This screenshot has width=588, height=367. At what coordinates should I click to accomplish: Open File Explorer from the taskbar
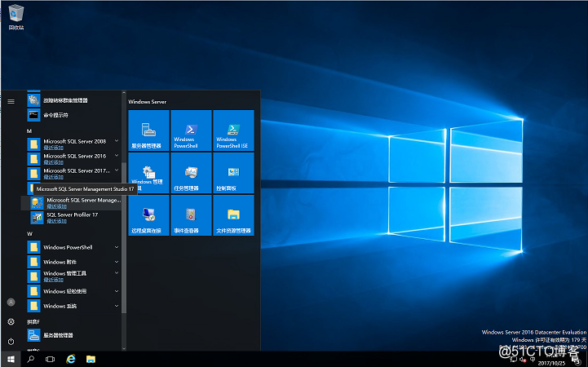coord(91,359)
